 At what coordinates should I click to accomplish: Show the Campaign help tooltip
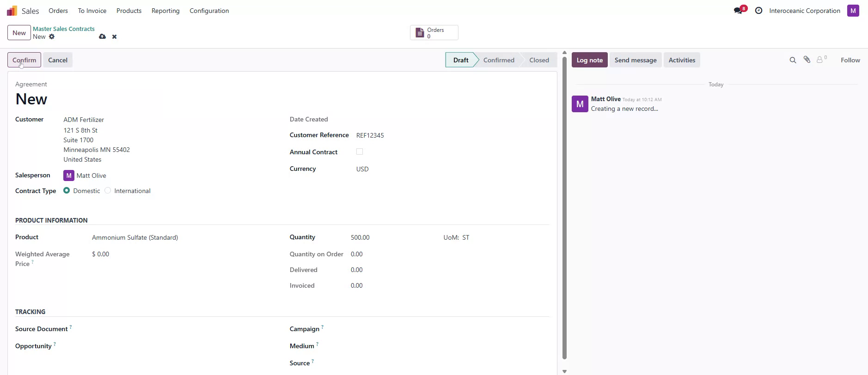(322, 327)
